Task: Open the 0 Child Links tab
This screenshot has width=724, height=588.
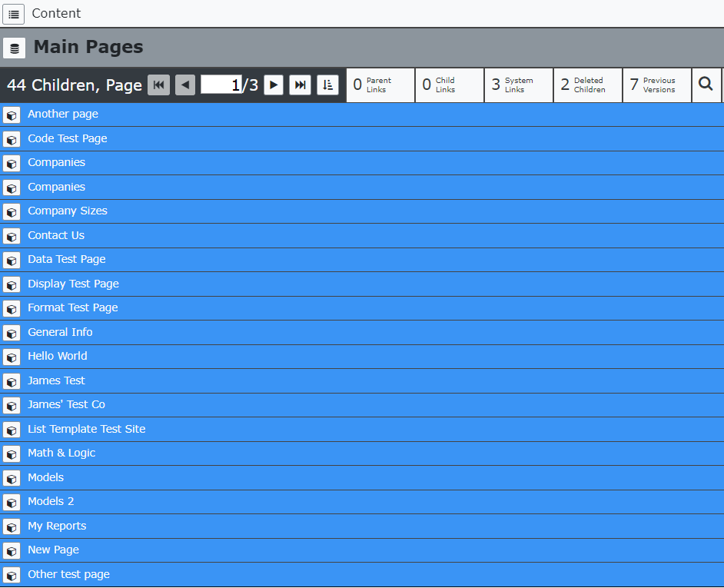Action: click(450, 85)
